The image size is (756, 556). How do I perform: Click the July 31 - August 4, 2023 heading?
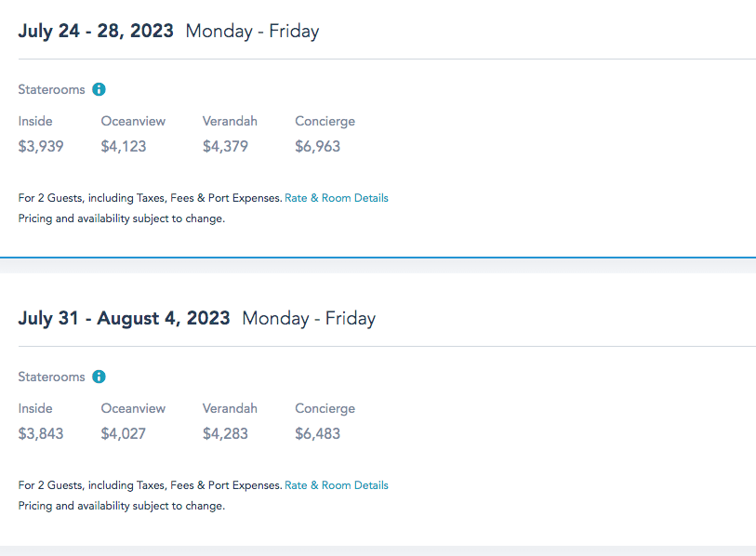(x=124, y=318)
